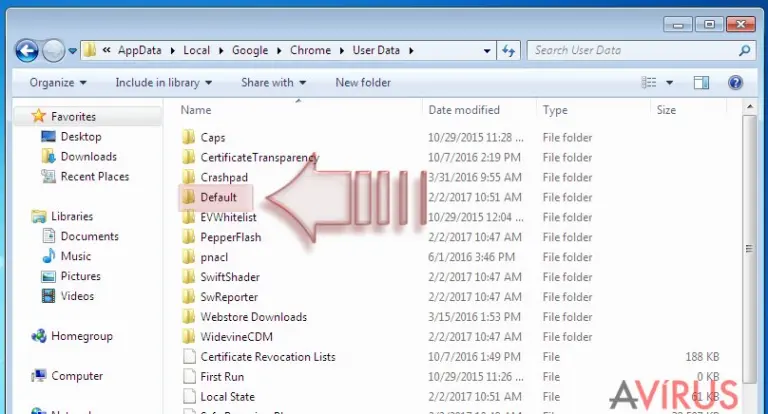Viewport: 768px width, 414px height.
Task: Click the Help question mark icon
Action: pos(735,83)
